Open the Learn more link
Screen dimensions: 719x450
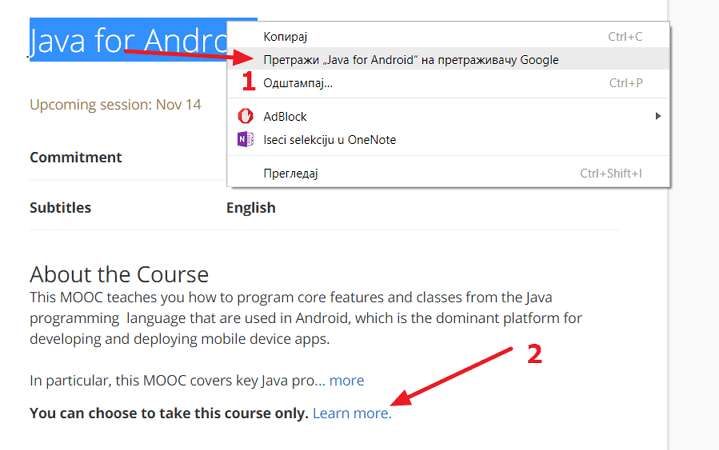click(352, 413)
